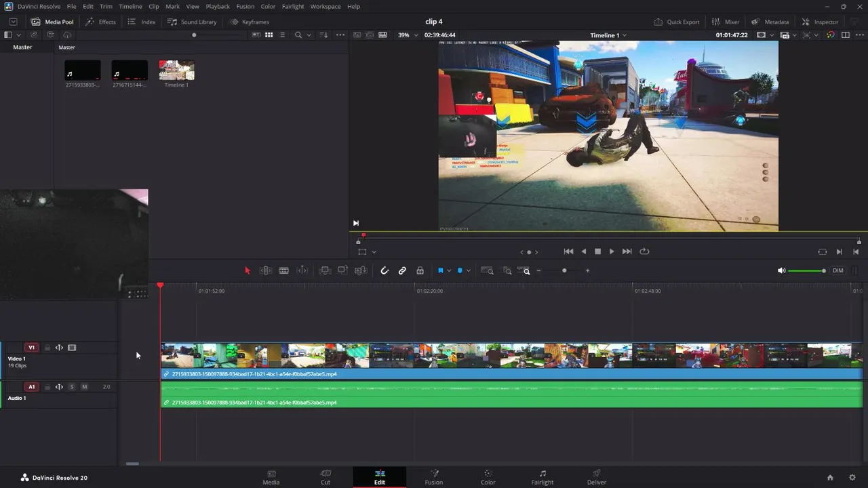
Task: Choose the Blade Edit Mode tool
Action: tap(284, 270)
